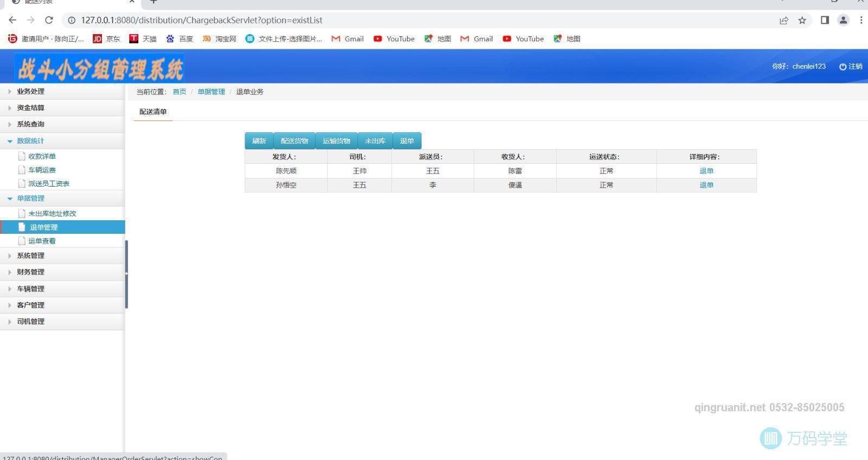Expand the 车辆管理 menu section
868x460 pixels.
pyautogui.click(x=62, y=289)
